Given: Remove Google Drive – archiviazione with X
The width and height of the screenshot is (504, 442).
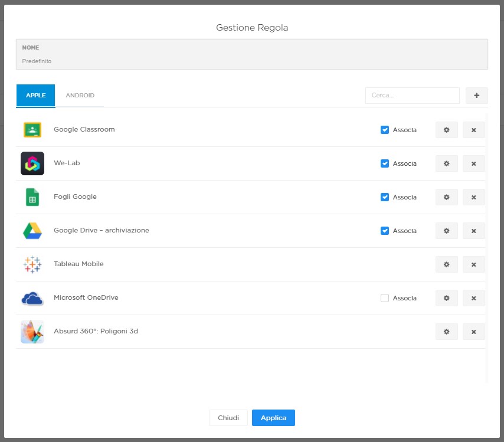Looking at the screenshot, I should tap(473, 231).
